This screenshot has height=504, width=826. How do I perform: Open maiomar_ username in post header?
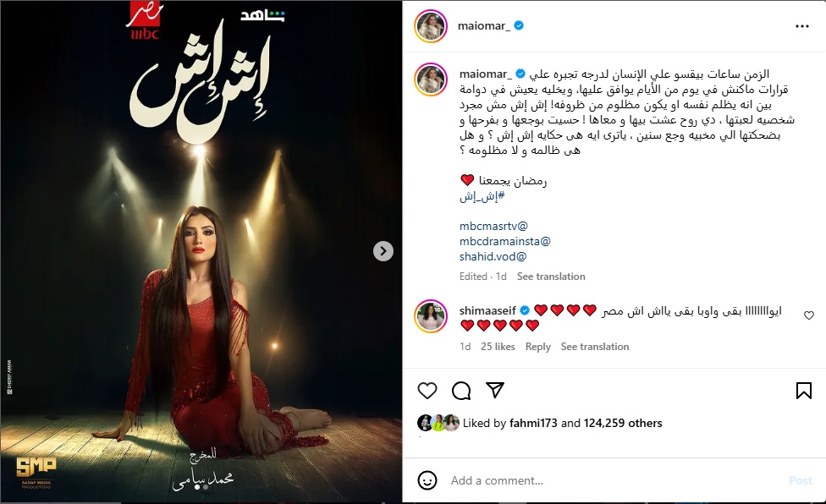tap(483, 25)
